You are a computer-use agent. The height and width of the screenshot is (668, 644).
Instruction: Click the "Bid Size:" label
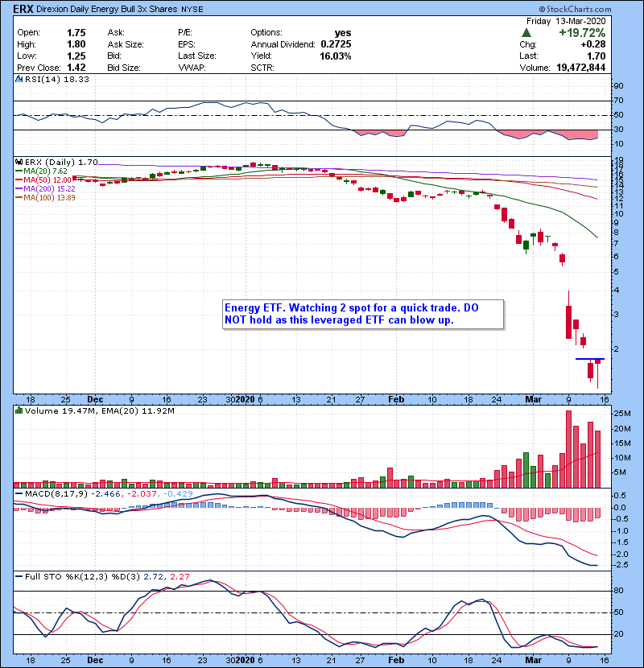click(124, 68)
